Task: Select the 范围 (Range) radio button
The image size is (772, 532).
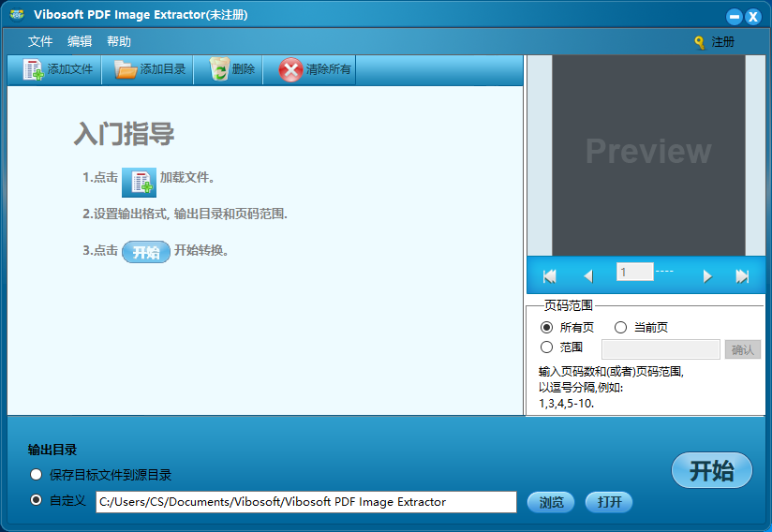Action: [546, 347]
